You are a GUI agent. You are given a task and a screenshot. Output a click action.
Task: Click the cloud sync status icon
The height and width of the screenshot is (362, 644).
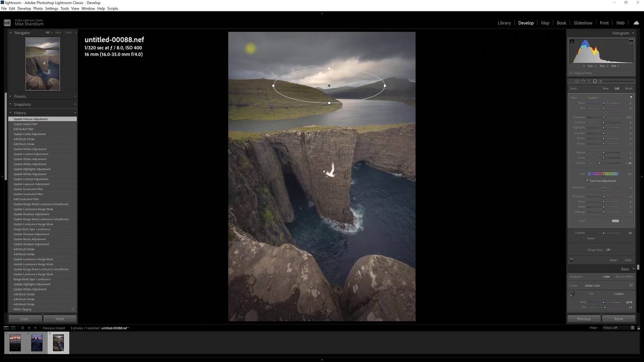636,23
